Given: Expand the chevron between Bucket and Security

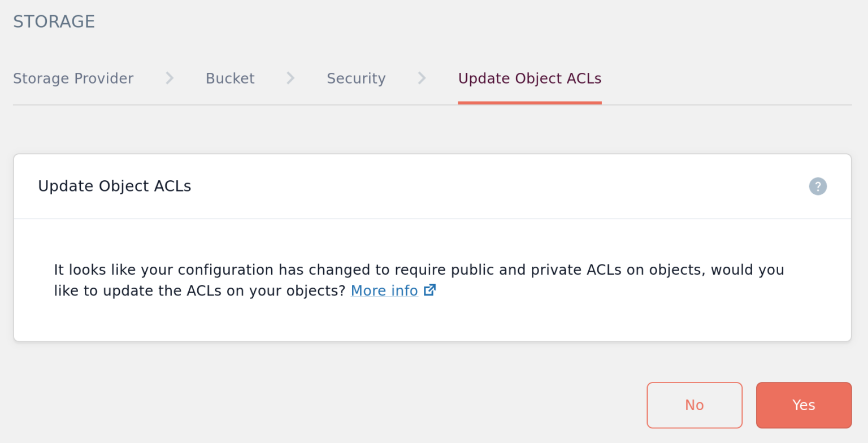Looking at the screenshot, I should coord(290,78).
